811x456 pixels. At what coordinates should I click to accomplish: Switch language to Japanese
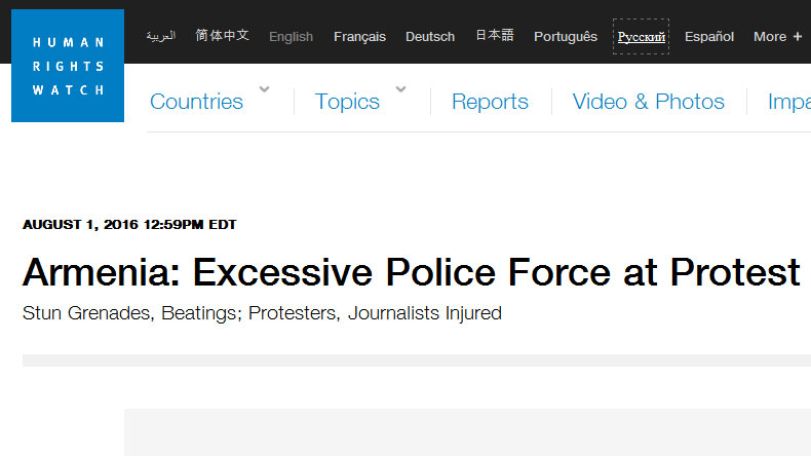(495, 36)
